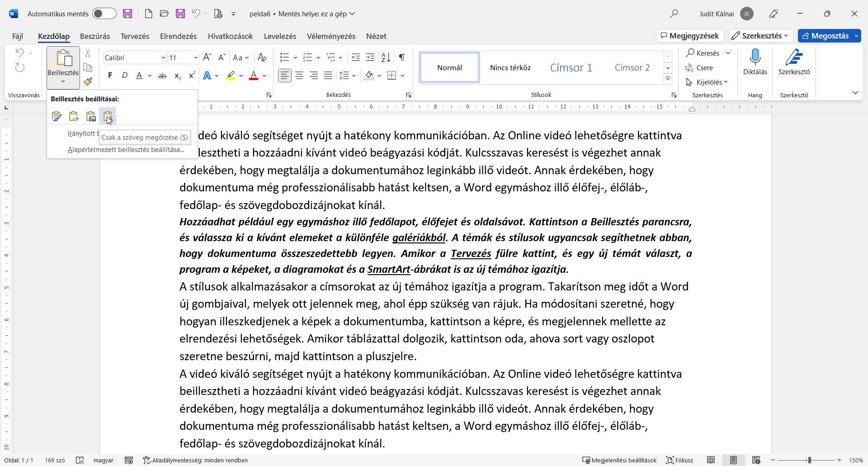This screenshot has height=466, width=868.
Task: Click the zoom slider in status bar
Action: 809,460
